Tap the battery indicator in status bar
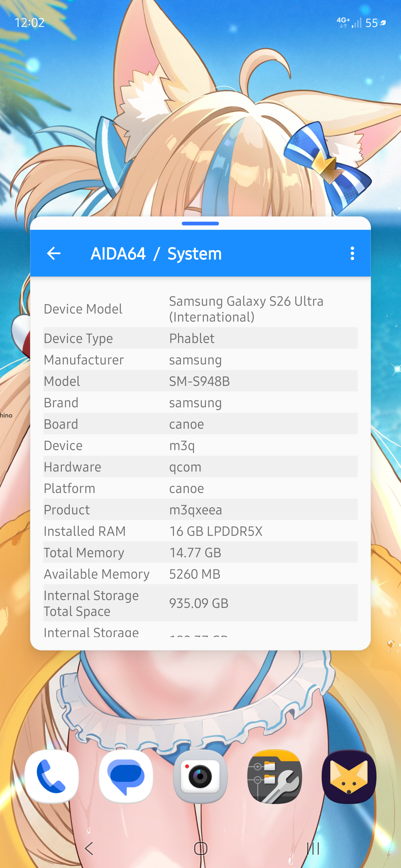Screen dimensions: 401x868 pos(375,23)
